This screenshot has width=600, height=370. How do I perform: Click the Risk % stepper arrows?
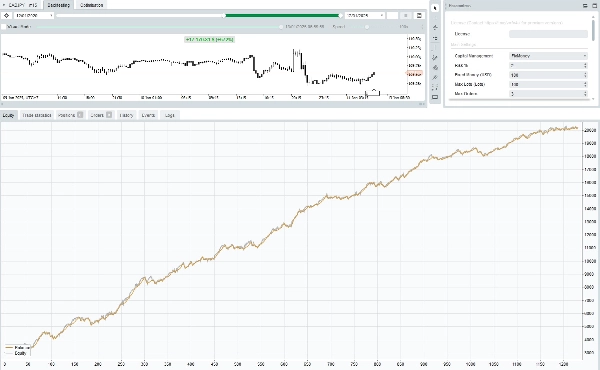[585, 65]
